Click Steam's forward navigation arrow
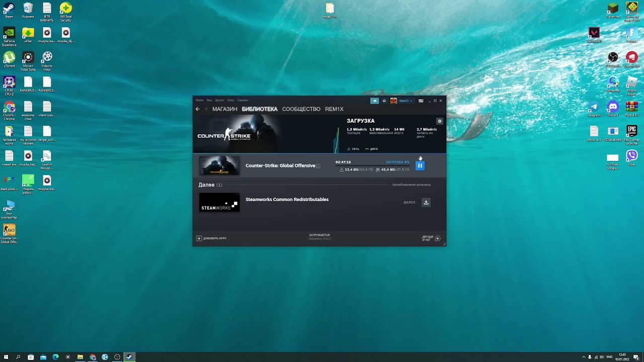The image size is (644, 362). click(x=206, y=109)
